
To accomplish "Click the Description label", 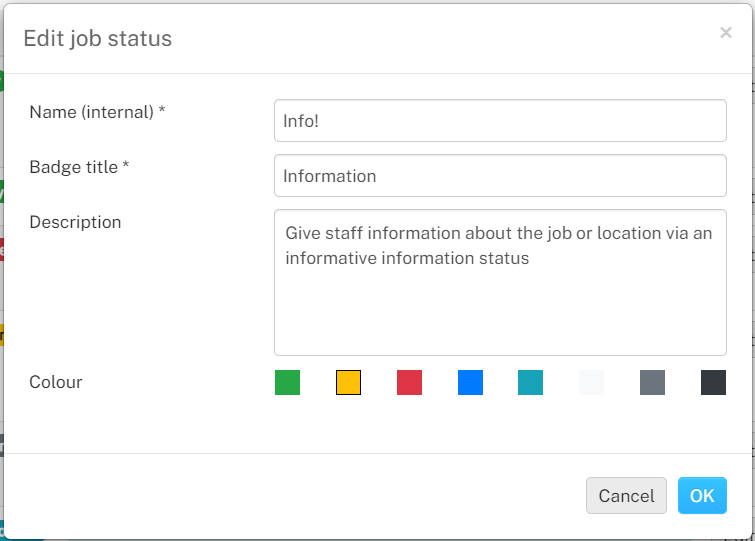I will [x=75, y=222].
